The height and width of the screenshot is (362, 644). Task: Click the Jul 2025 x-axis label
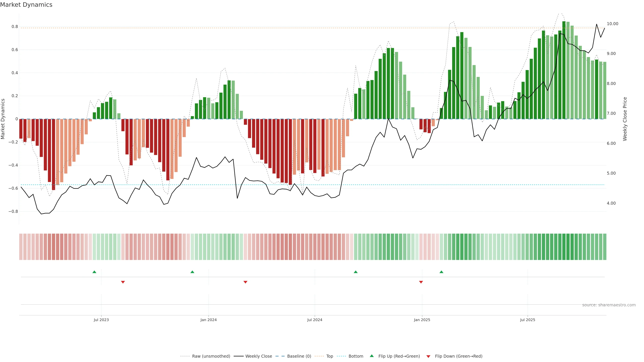tap(527, 320)
